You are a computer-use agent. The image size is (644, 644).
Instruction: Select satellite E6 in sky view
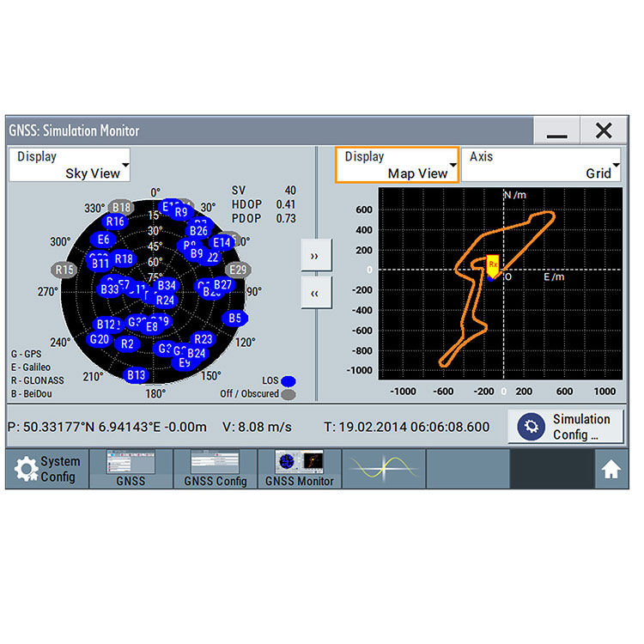pos(104,240)
